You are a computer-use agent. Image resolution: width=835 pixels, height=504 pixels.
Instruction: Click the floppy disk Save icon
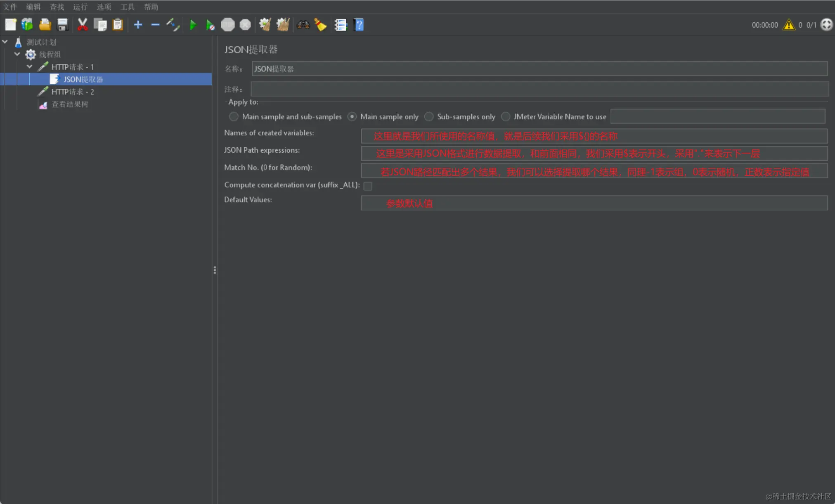(x=62, y=25)
